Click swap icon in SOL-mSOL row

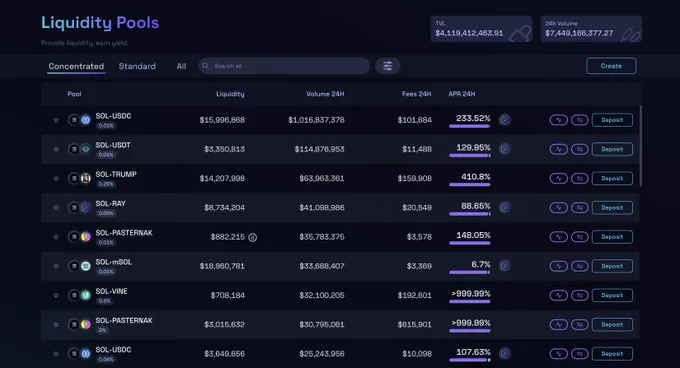click(580, 266)
